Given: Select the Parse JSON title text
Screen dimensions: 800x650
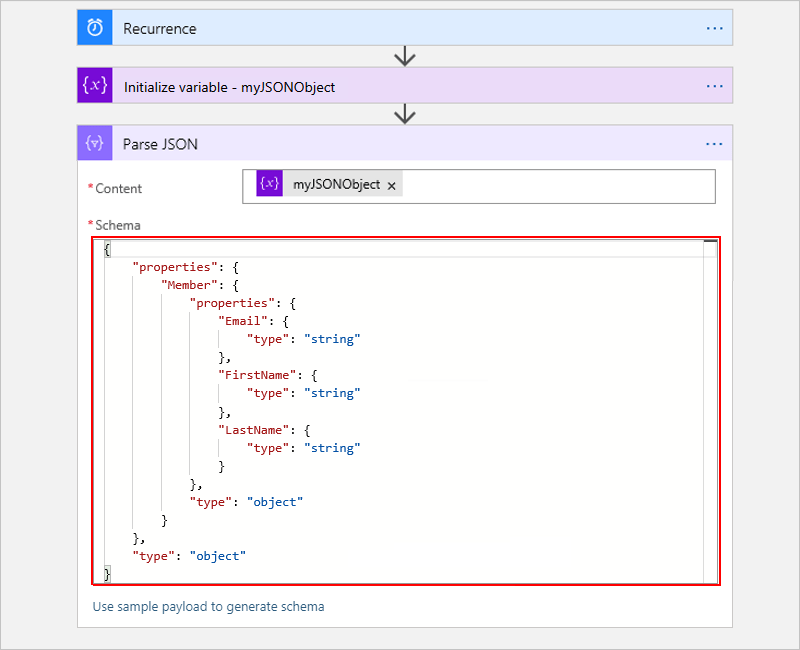Looking at the screenshot, I should click(x=162, y=143).
